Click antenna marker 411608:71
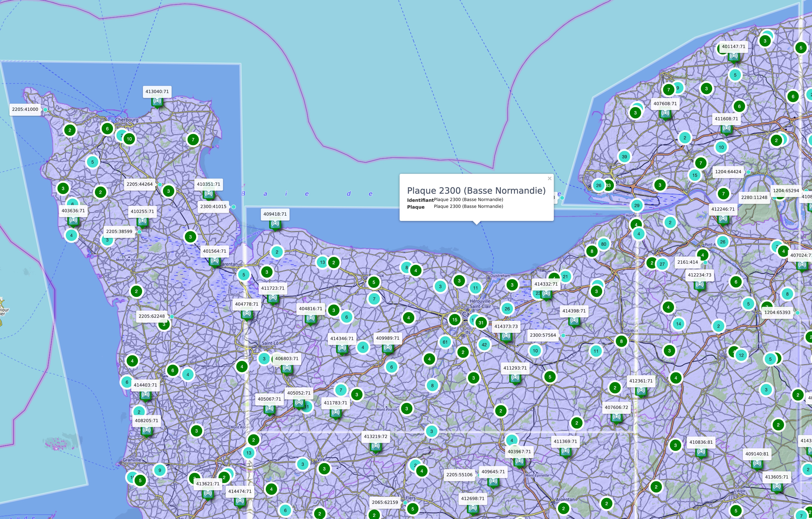 (x=726, y=129)
